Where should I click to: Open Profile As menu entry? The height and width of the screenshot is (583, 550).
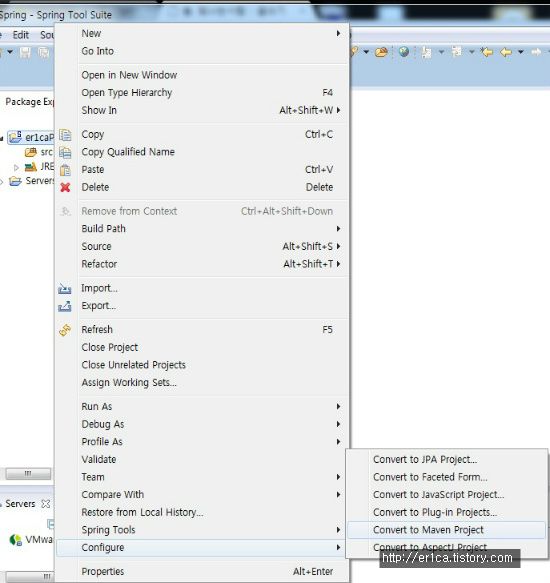tap(202, 442)
